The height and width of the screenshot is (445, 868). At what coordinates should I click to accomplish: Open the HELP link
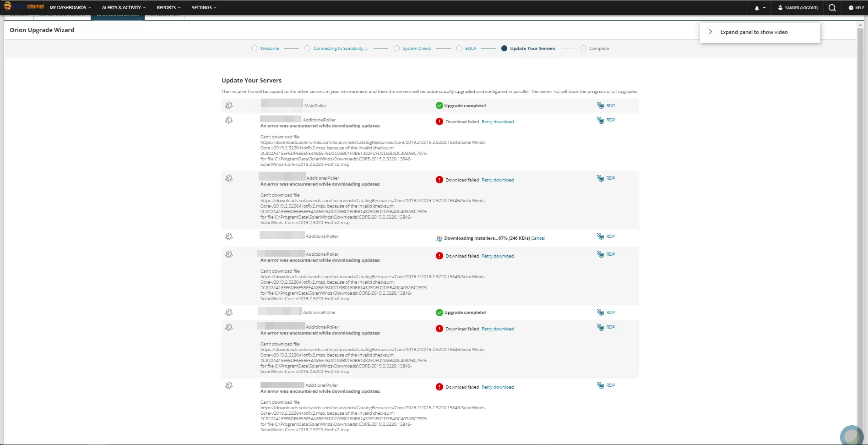[x=856, y=8]
